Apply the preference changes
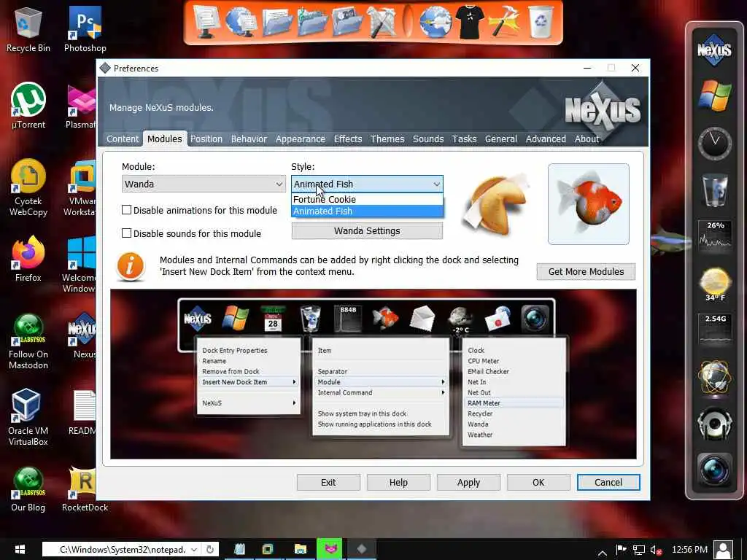The width and height of the screenshot is (747, 560). (468, 483)
